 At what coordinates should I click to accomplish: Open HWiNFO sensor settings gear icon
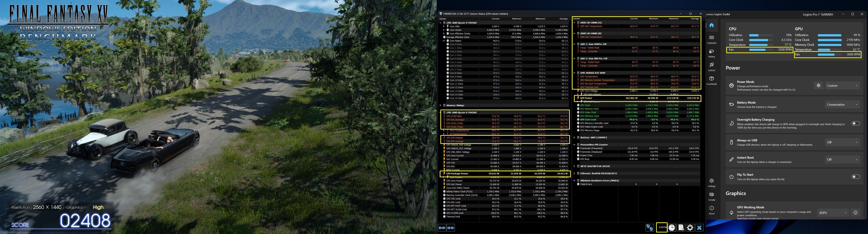(690, 228)
